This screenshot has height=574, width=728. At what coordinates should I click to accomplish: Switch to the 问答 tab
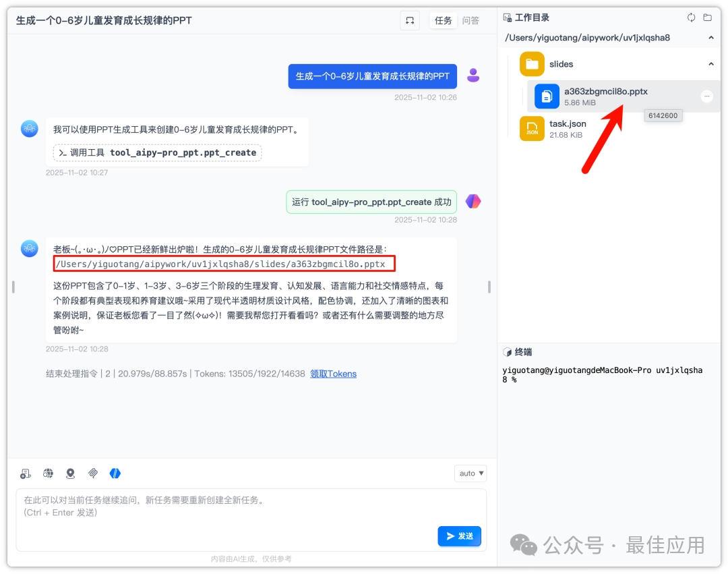tap(471, 20)
